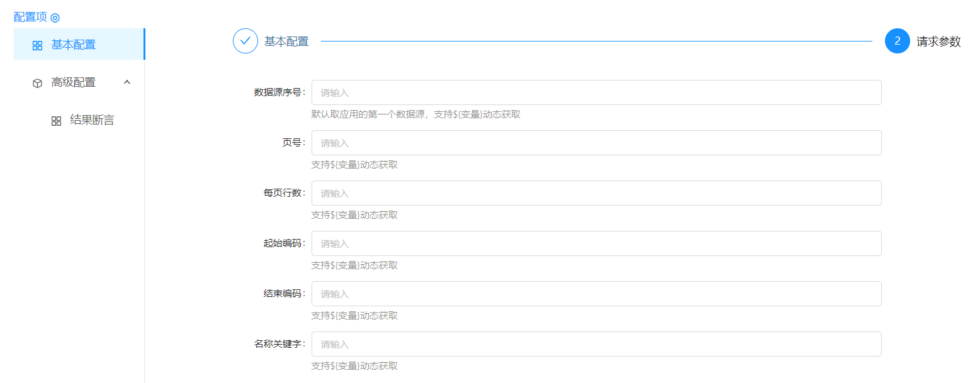The image size is (980, 383).
Task: Go back to the 基本配置 step label
Action: [286, 42]
